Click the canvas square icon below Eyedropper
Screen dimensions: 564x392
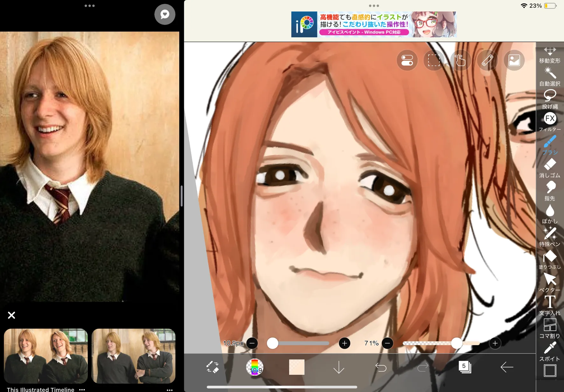[550, 371]
